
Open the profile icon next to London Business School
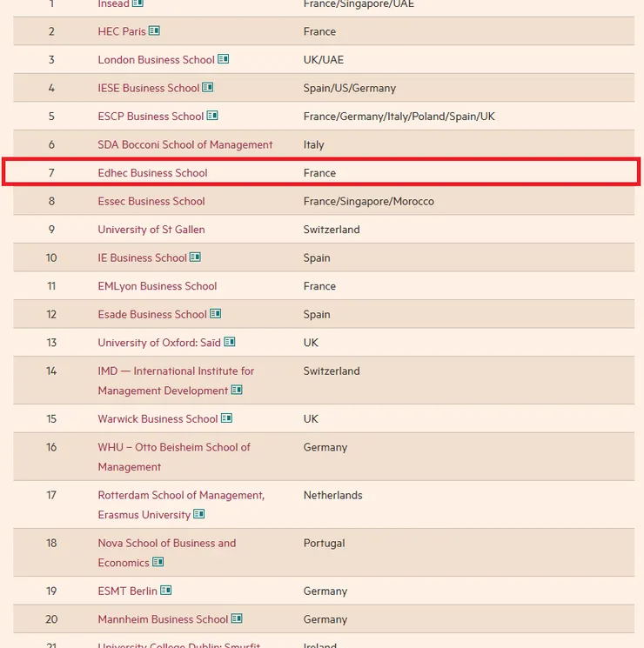224,59
